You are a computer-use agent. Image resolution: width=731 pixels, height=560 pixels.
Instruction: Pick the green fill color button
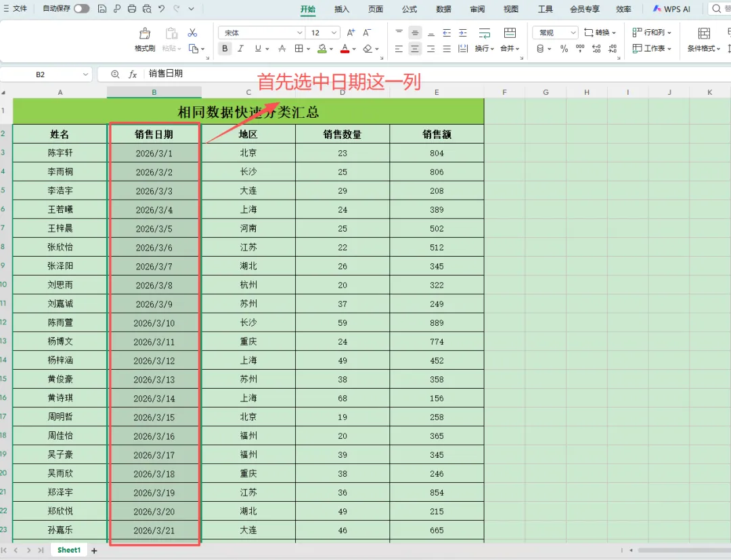pos(322,49)
